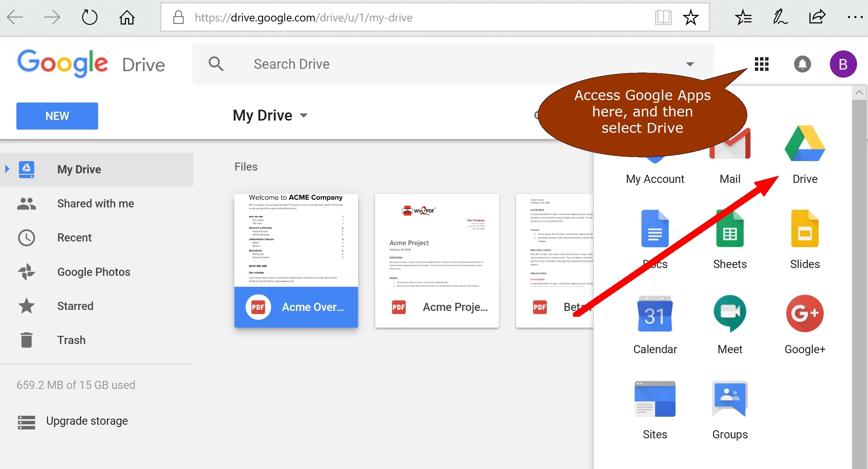The width and height of the screenshot is (868, 469).
Task: Click the Upgrade storage link
Action: 87,421
